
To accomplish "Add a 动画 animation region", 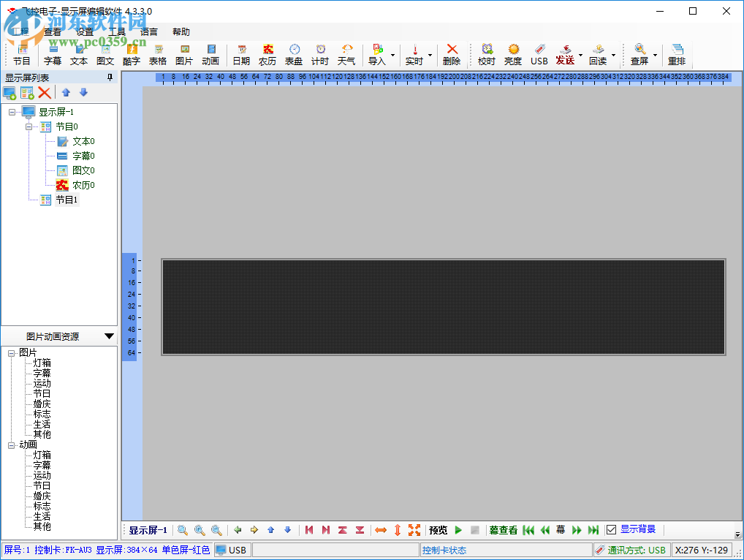I will pos(210,55).
